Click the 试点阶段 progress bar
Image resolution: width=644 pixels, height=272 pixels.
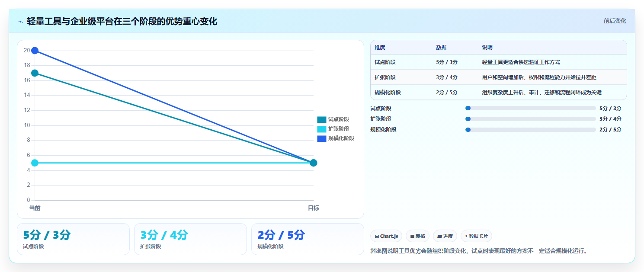(x=530, y=108)
